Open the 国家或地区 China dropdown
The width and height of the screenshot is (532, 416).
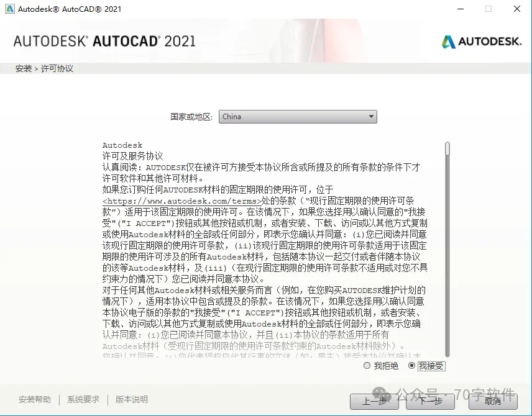pos(298,117)
